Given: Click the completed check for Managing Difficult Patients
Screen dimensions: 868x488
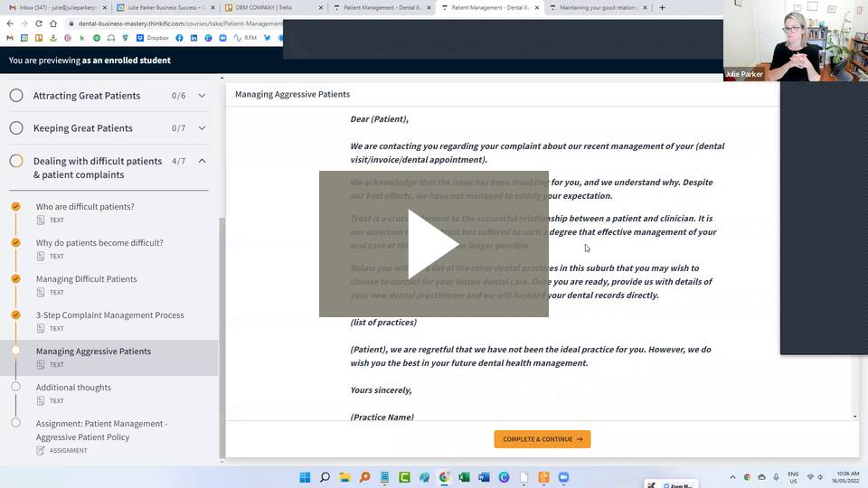Looking at the screenshot, I should (x=16, y=279).
